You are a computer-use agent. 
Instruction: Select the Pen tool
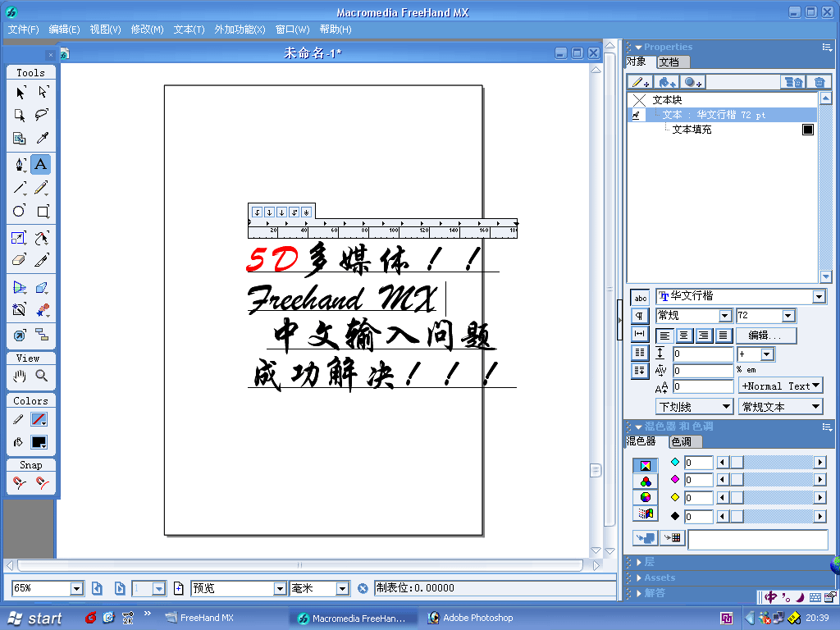[x=20, y=164]
